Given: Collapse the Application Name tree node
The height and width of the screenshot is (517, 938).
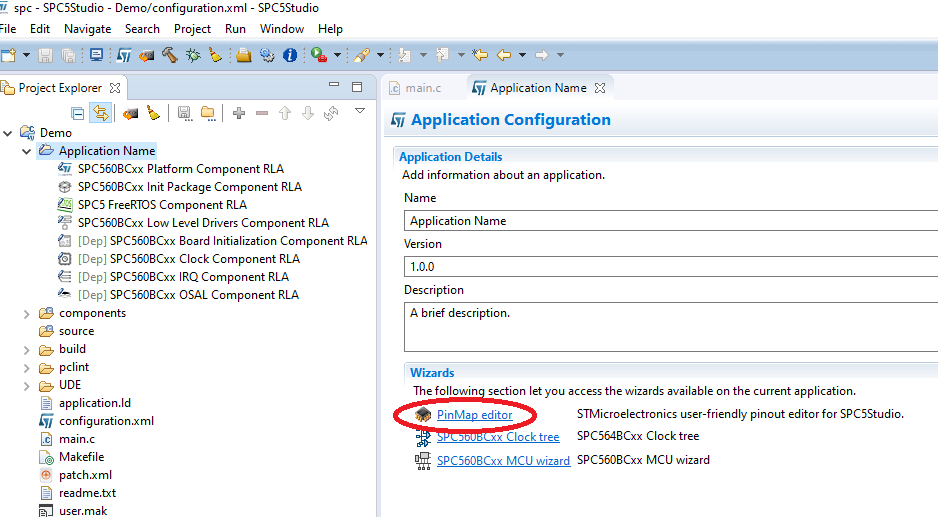Looking at the screenshot, I should pos(26,151).
